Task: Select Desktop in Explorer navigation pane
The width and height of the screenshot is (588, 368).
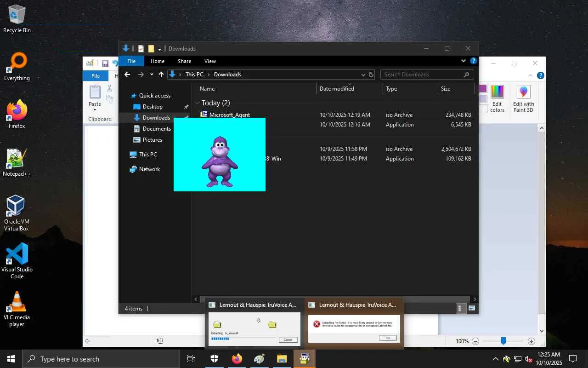Action: point(153,107)
